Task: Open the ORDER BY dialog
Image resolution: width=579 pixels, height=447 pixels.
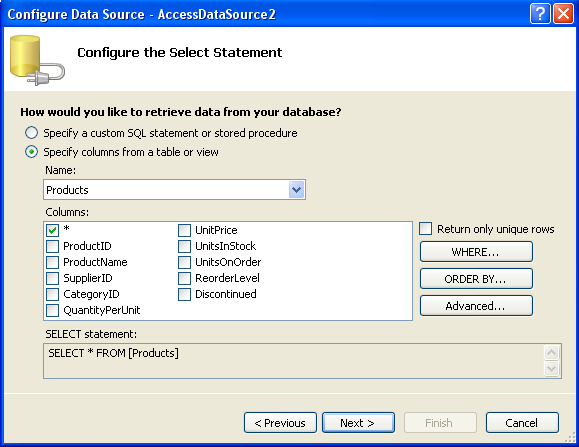Action: click(476, 279)
